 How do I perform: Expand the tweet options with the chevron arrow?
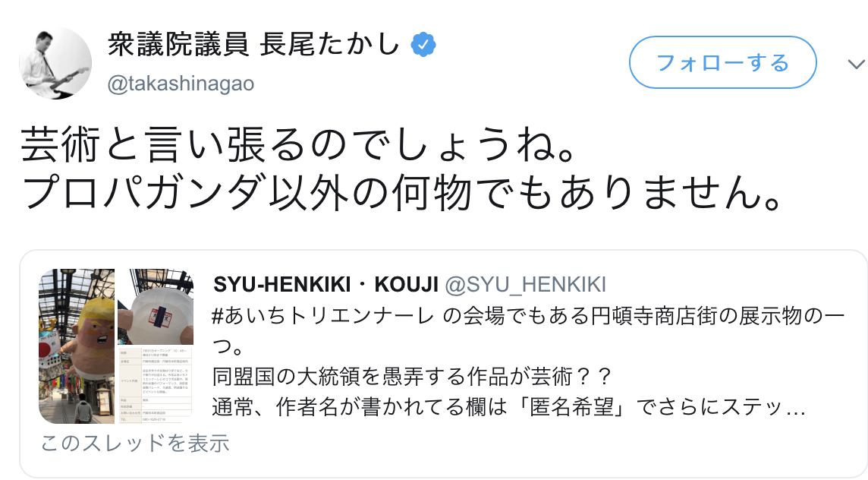[856, 65]
